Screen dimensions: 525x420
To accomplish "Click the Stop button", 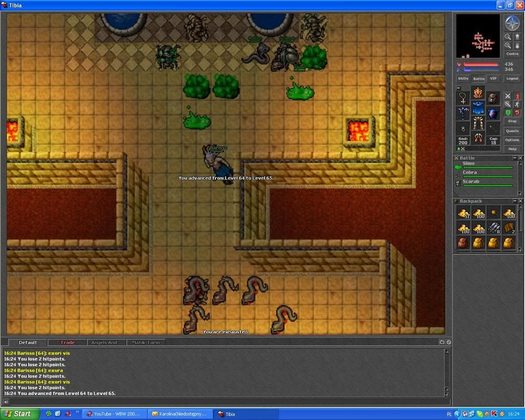I will pos(512,121).
